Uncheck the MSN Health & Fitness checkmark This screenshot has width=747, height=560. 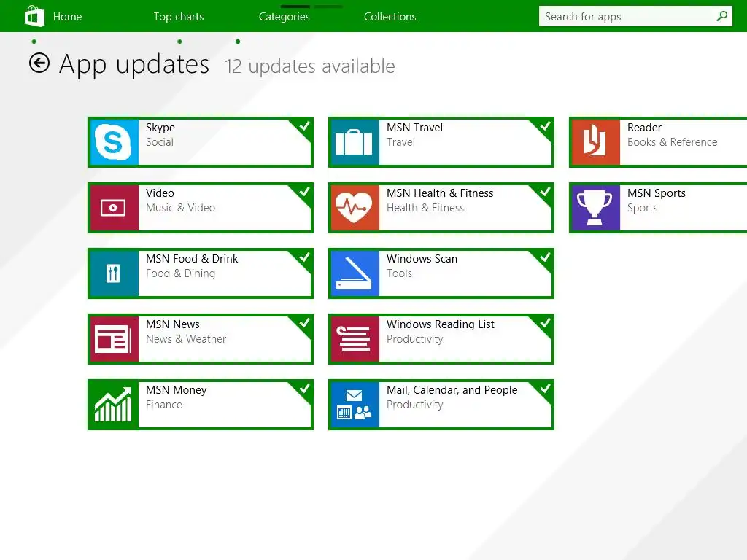click(x=545, y=192)
